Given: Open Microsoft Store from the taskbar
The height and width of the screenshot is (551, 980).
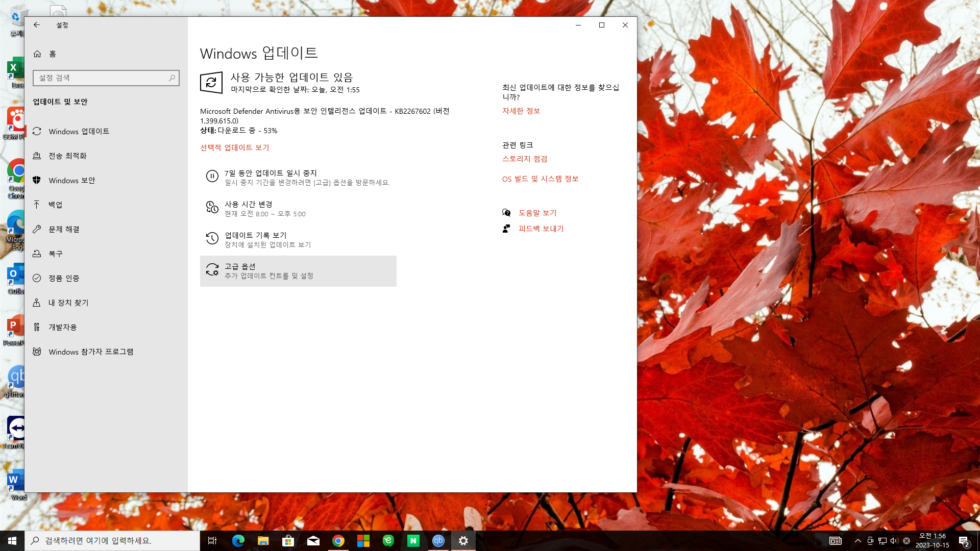Looking at the screenshot, I should coord(288,541).
